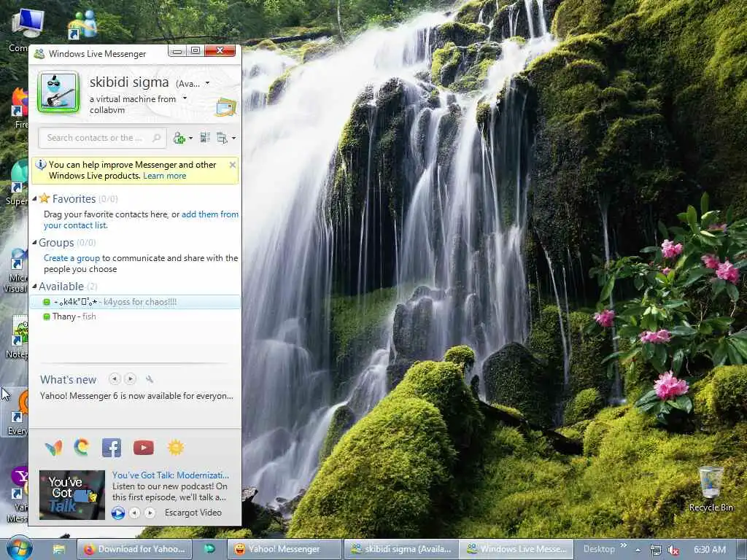Show next What's new item
747x560 pixels.
pos(130,379)
